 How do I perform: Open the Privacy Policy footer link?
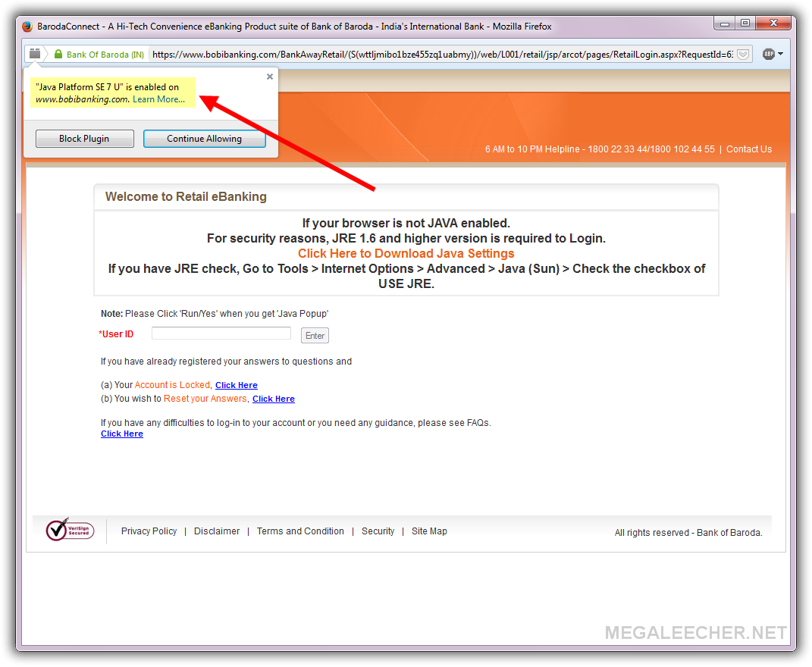149,531
